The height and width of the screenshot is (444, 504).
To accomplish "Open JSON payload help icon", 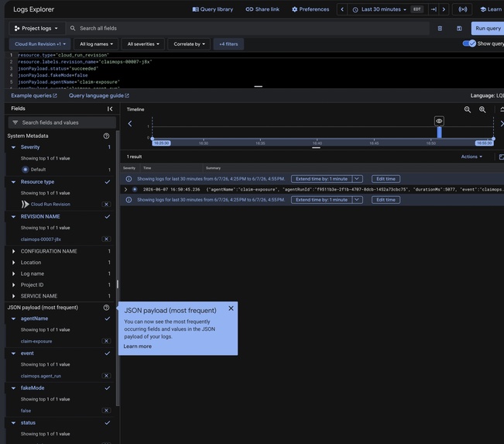I will (106, 308).
